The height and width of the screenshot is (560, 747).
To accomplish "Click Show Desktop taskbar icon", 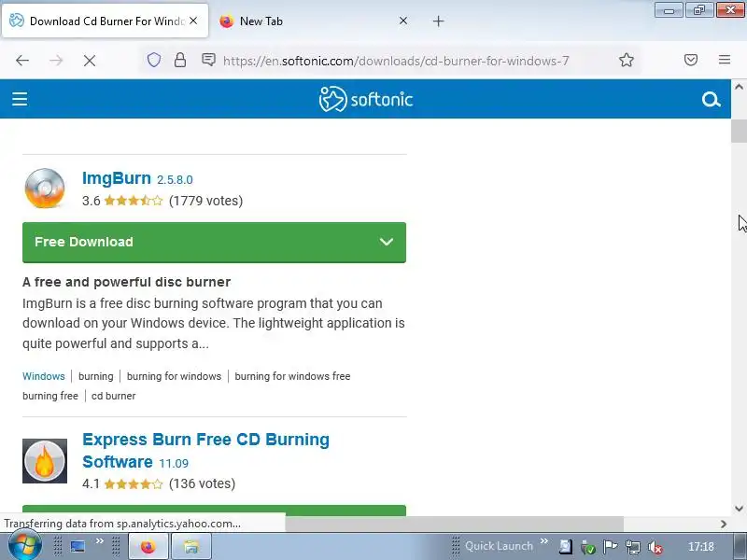I will point(78,546).
